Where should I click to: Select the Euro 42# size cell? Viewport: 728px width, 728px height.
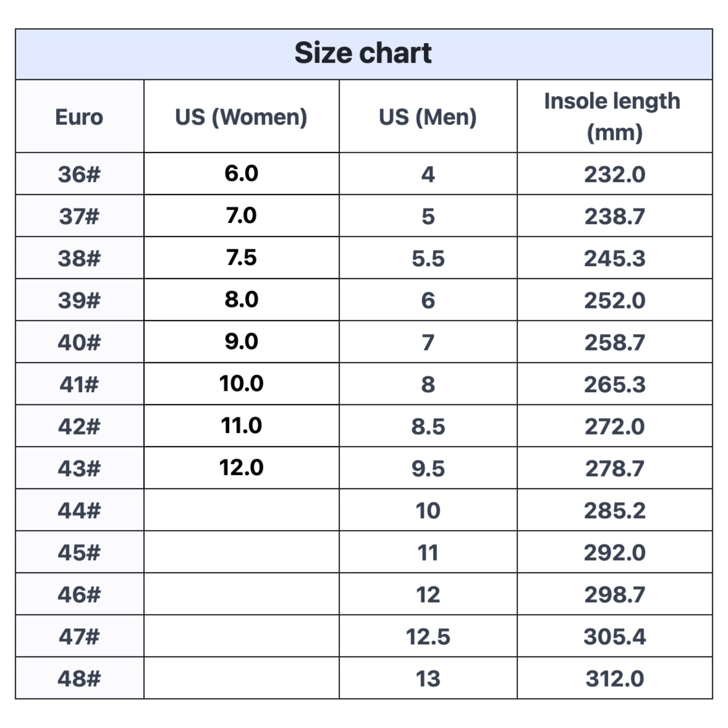(79, 426)
